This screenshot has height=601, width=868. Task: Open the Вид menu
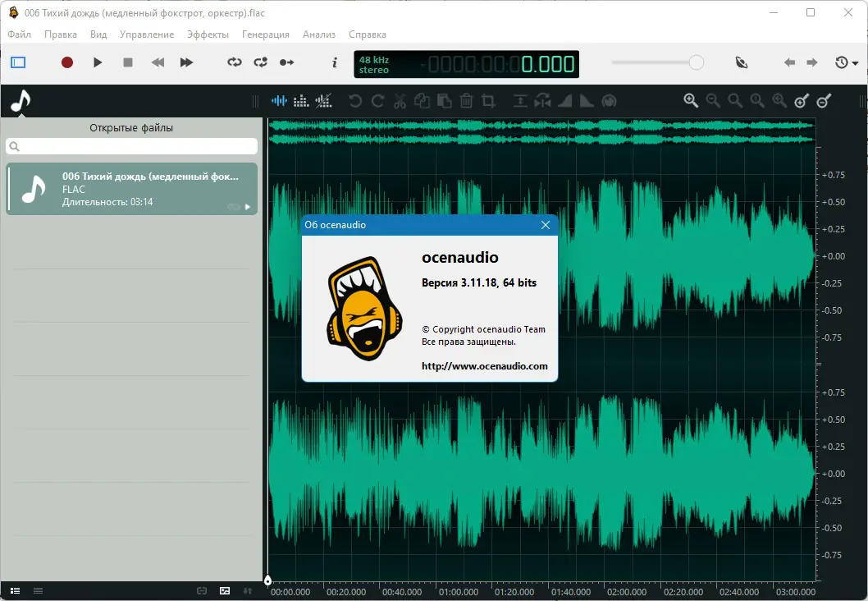click(x=98, y=34)
